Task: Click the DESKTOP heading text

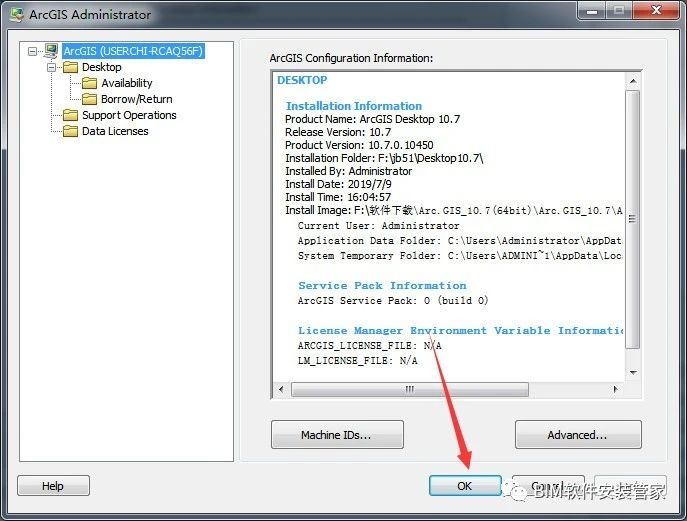Action: [302, 80]
